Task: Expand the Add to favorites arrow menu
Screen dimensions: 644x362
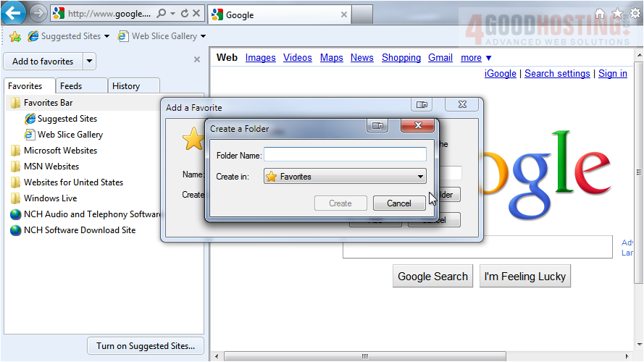Action: point(89,62)
